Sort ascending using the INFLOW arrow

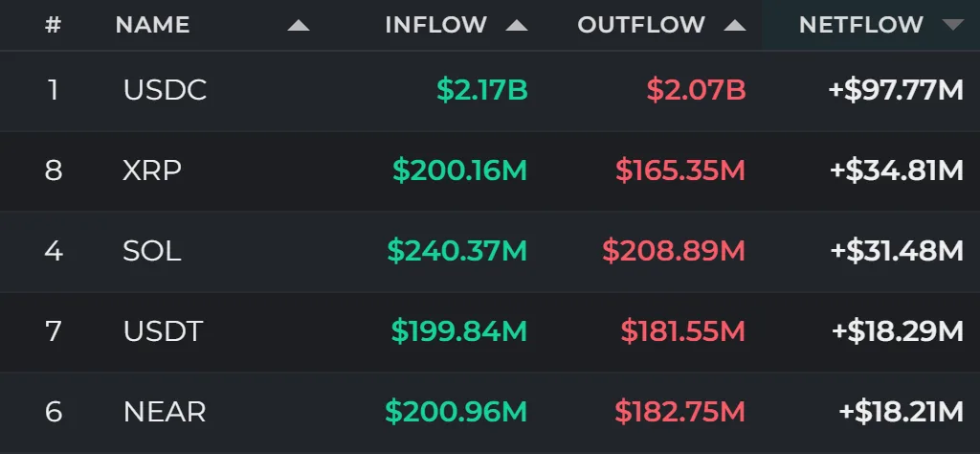point(517,25)
